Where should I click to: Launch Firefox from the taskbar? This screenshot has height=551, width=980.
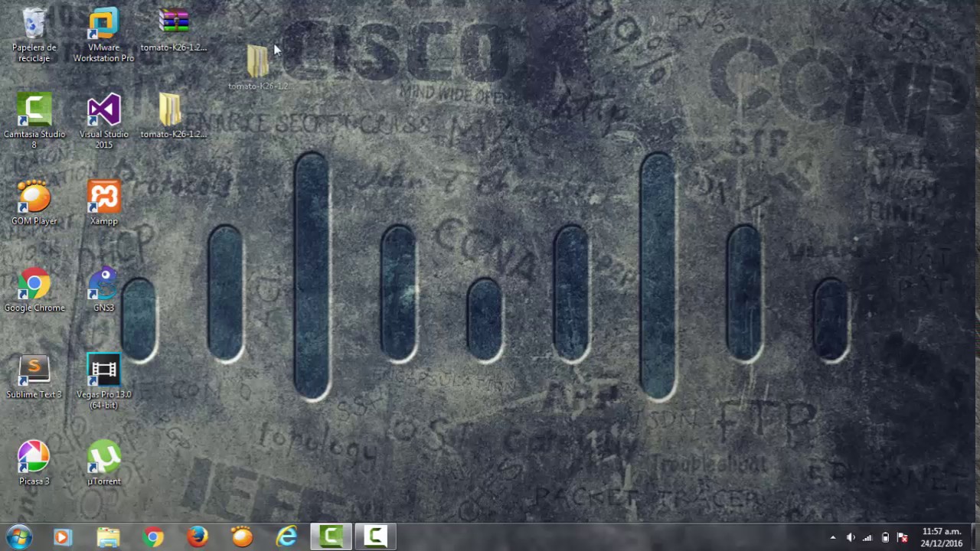(198, 537)
